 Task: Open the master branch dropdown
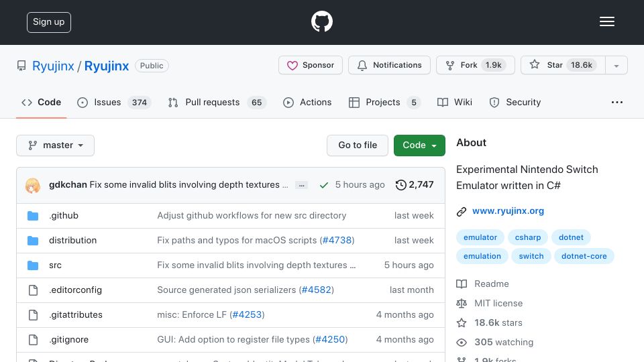pyautogui.click(x=56, y=145)
